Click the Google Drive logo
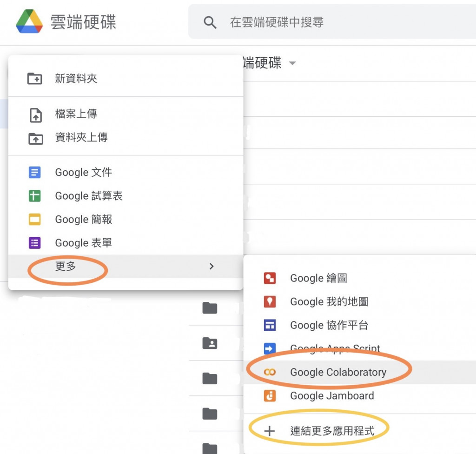Viewport: 476px width, 454px height. coord(29,21)
